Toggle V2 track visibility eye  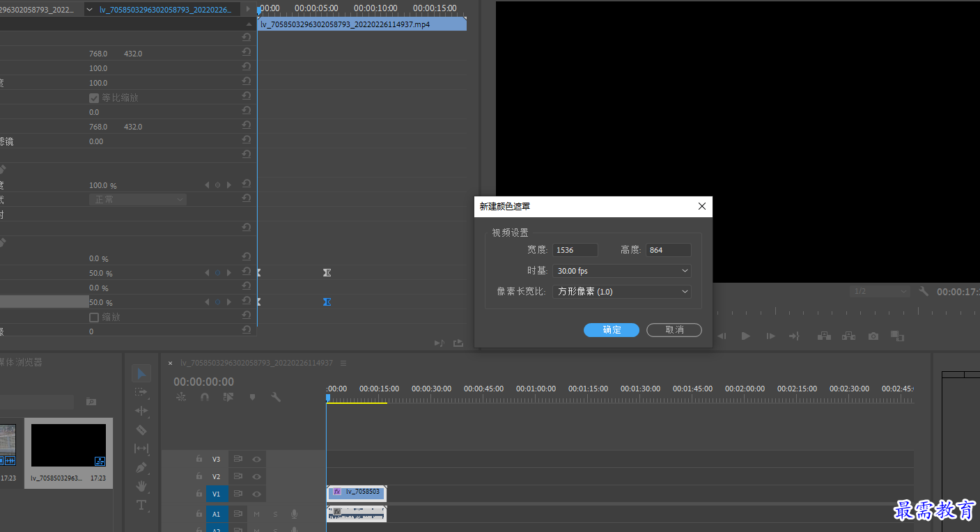[256, 476]
